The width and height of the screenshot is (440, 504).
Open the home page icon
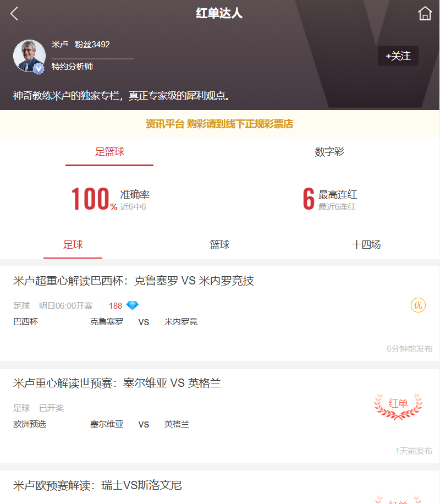(425, 14)
